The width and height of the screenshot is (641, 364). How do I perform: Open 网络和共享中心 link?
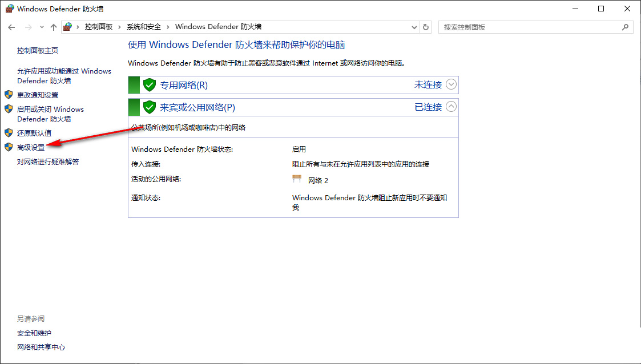coord(41,347)
